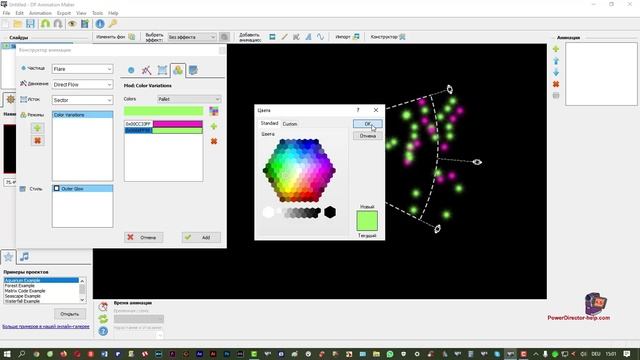Select the blue circle tab in constructor

point(131,70)
